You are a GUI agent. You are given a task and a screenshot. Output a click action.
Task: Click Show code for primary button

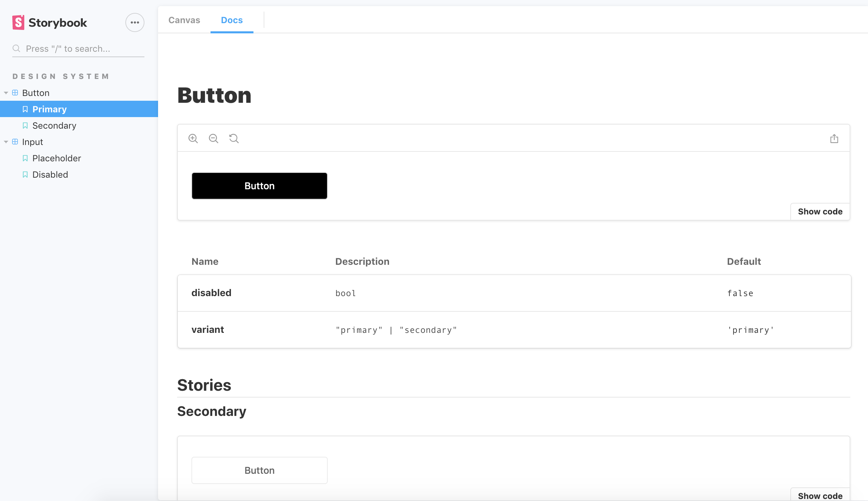[x=820, y=211]
